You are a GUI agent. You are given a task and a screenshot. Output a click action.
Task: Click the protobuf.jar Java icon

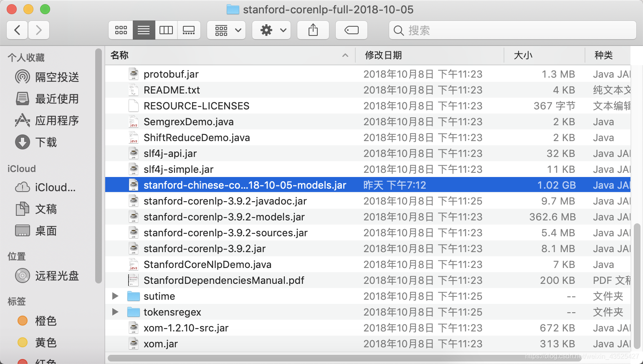[134, 74]
